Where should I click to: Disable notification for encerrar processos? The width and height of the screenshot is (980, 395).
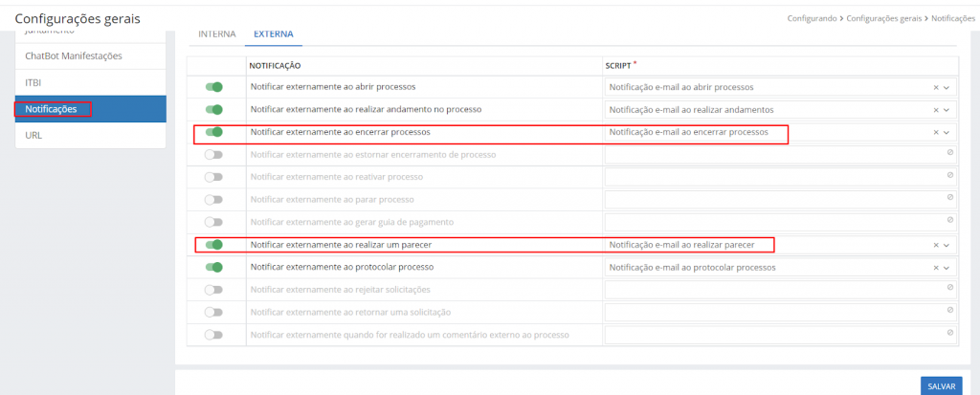pos(213,132)
